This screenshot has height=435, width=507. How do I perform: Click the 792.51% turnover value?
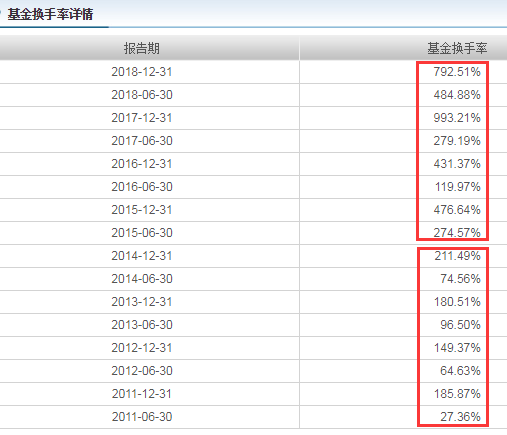click(457, 72)
